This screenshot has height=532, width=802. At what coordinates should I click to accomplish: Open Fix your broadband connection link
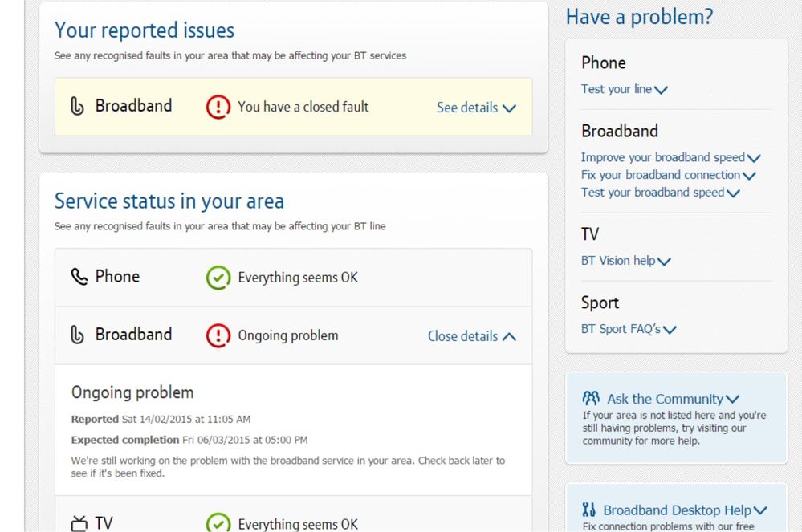[668, 175]
